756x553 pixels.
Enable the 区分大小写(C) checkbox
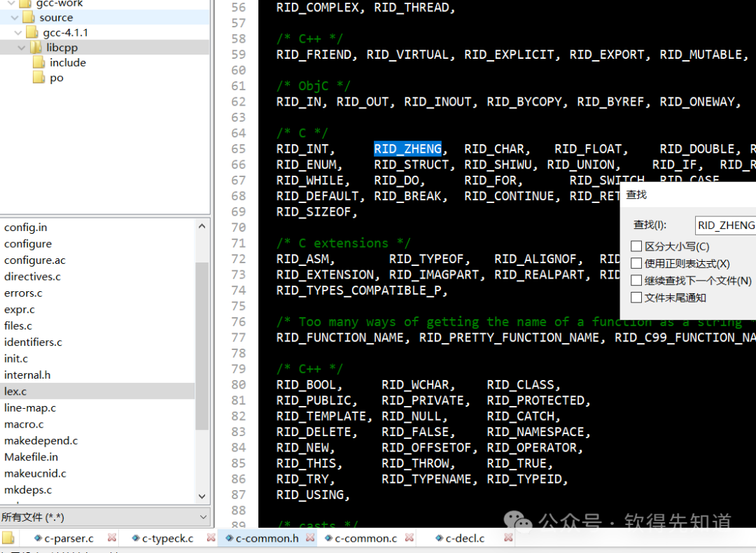coord(636,246)
